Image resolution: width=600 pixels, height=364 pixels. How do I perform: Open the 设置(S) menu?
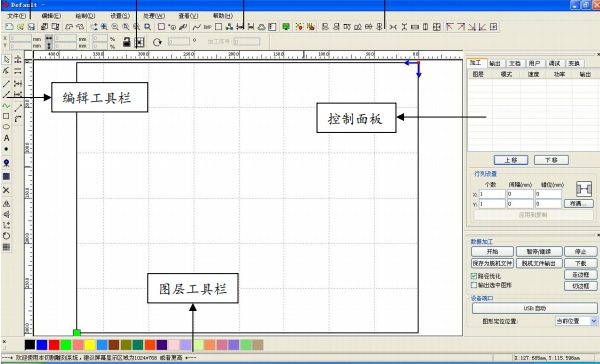tap(120, 16)
